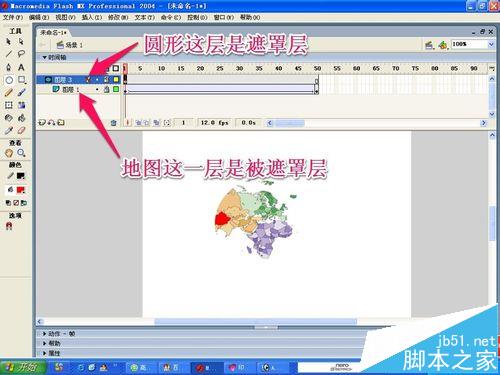Toggle outline square of layer 3

pos(116,80)
